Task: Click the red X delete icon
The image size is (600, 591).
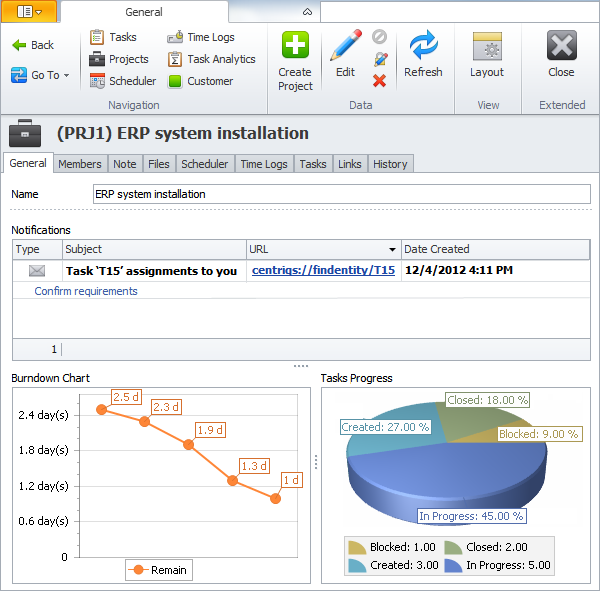Action: [380, 81]
